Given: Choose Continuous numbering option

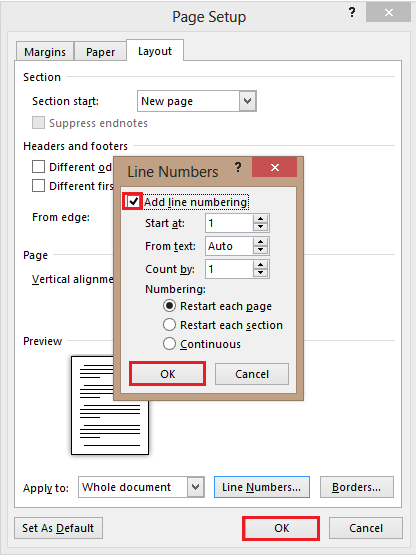Looking at the screenshot, I should (x=169, y=344).
